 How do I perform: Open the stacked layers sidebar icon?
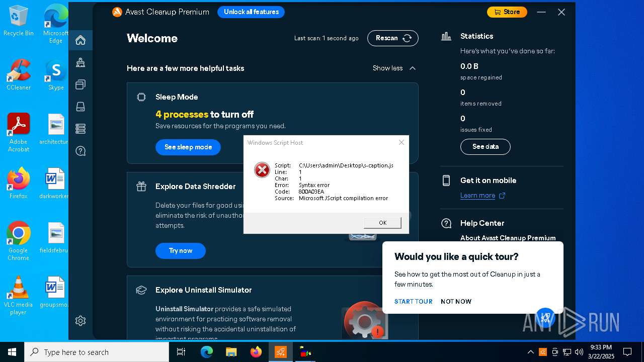[80, 129]
